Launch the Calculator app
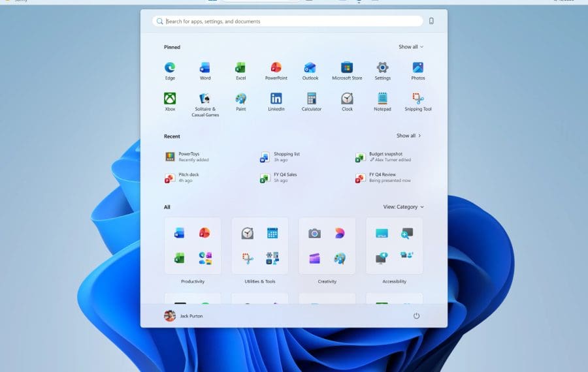The height and width of the screenshot is (372, 588). 311,102
